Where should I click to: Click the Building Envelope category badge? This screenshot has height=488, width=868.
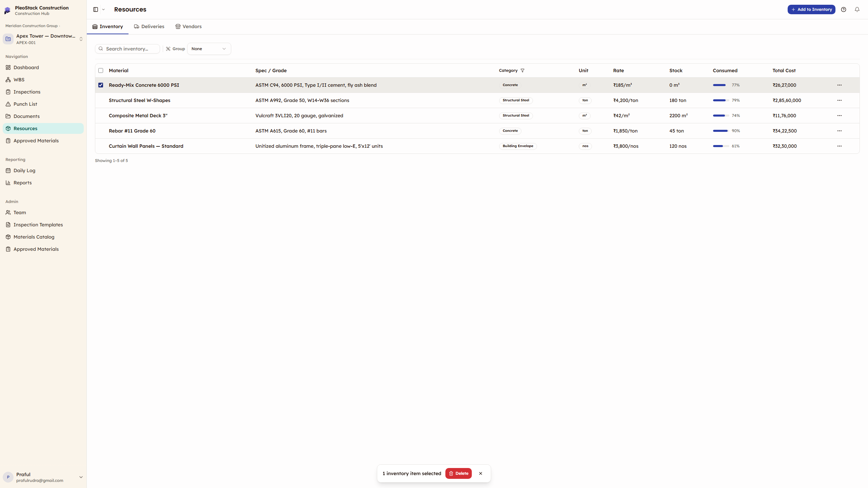(518, 146)
